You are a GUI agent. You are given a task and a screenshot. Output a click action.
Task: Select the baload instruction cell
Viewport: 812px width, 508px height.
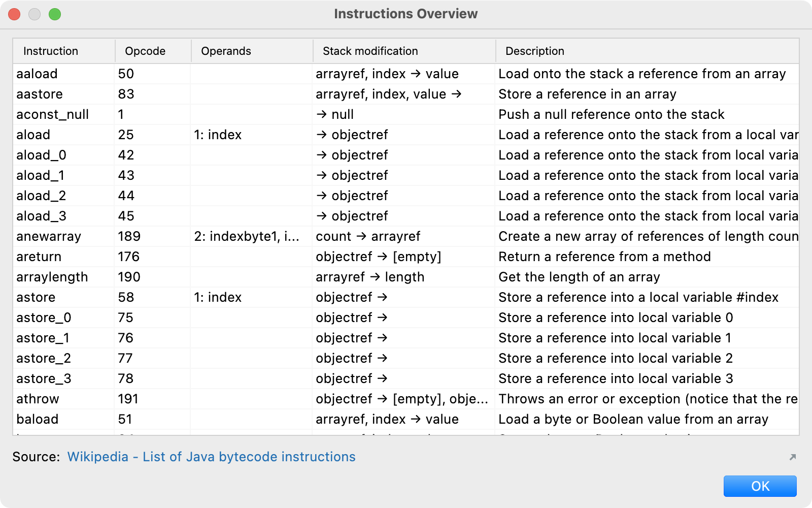64,419
